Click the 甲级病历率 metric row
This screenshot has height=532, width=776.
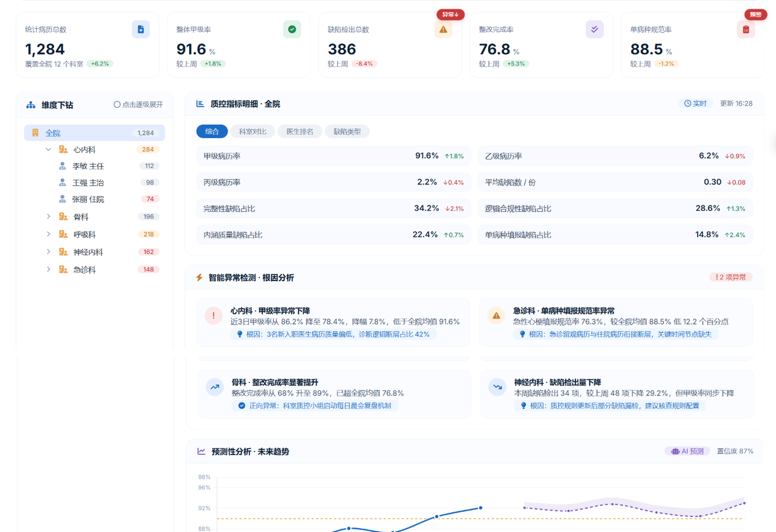334,156
